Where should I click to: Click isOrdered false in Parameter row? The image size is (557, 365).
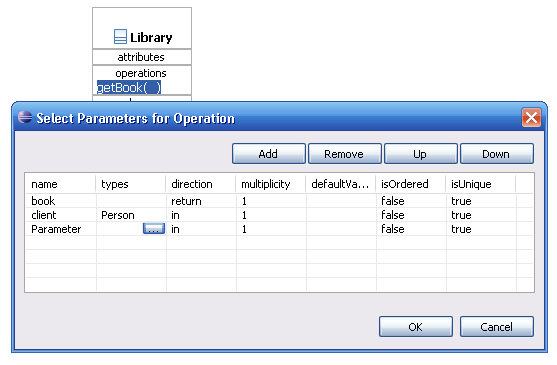pyautogui.click(x=393, y=229)
